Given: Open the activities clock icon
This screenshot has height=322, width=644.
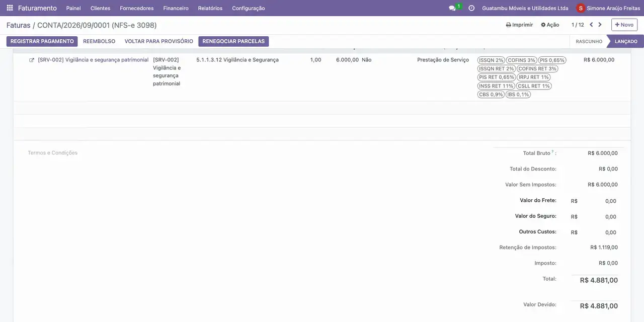Looking at the screenshot, I should [x=471, y=8].
